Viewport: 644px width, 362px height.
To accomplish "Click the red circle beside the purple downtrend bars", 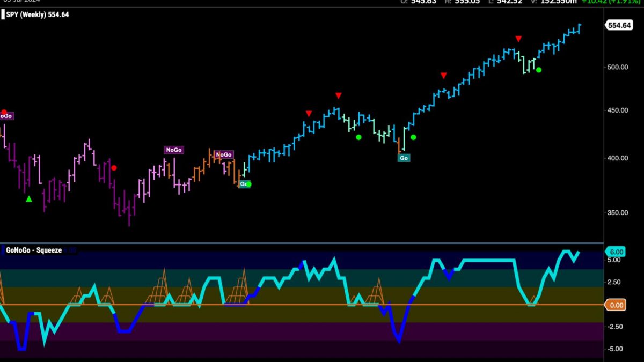I will pyautogui.click(x=114, y=168).
